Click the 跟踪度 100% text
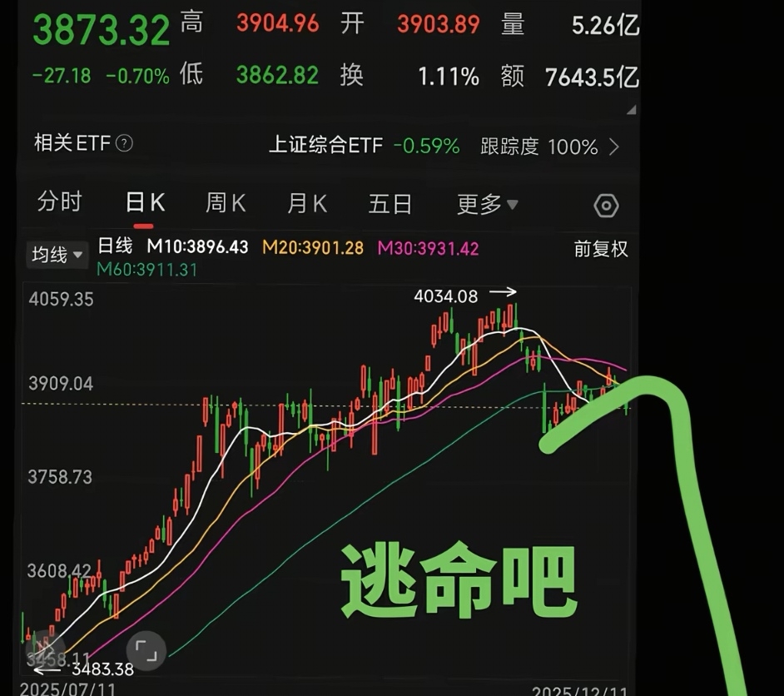The image size is (784, 696). pyautogui.click(x=538, y=147)
